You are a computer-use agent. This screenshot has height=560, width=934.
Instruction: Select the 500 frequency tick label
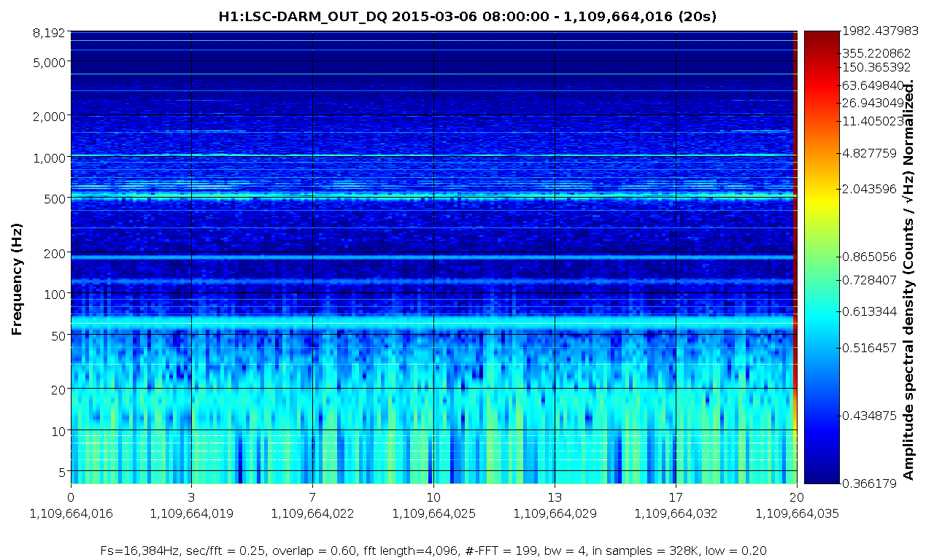[55, 198]
